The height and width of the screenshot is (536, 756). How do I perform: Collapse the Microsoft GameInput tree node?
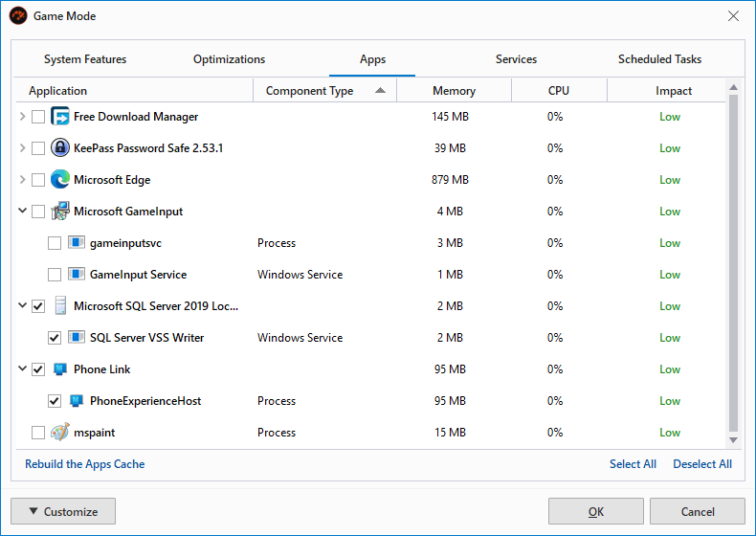pyautogui.click(x=23, y=212)
